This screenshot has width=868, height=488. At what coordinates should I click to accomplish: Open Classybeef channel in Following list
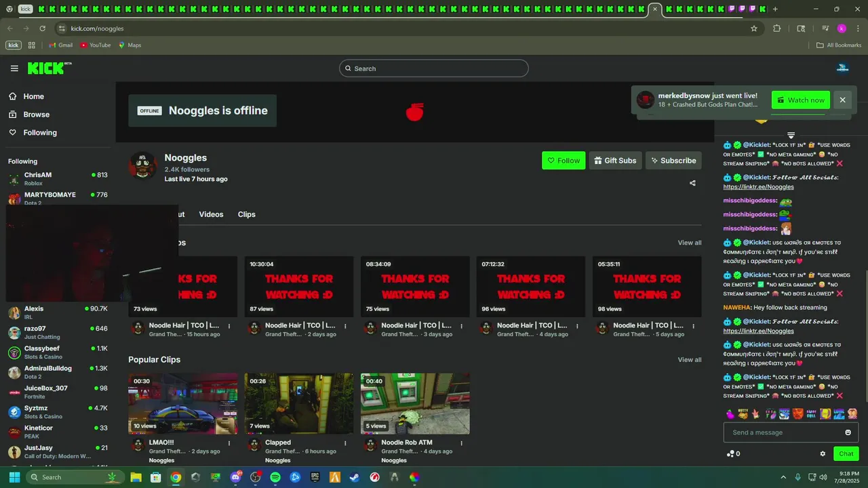click(58, 352)
